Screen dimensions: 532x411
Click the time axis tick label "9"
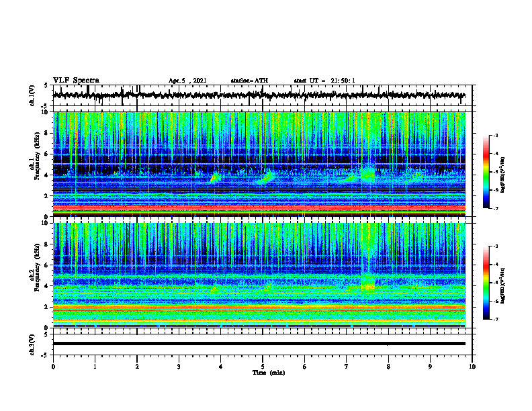tap(430, 367)
